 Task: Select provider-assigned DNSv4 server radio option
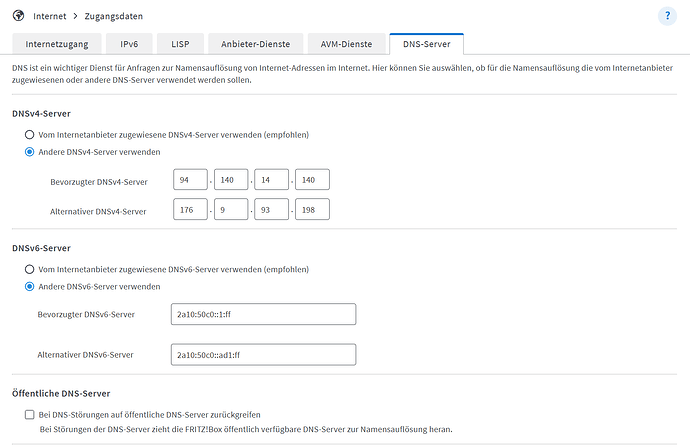point(30,134)
